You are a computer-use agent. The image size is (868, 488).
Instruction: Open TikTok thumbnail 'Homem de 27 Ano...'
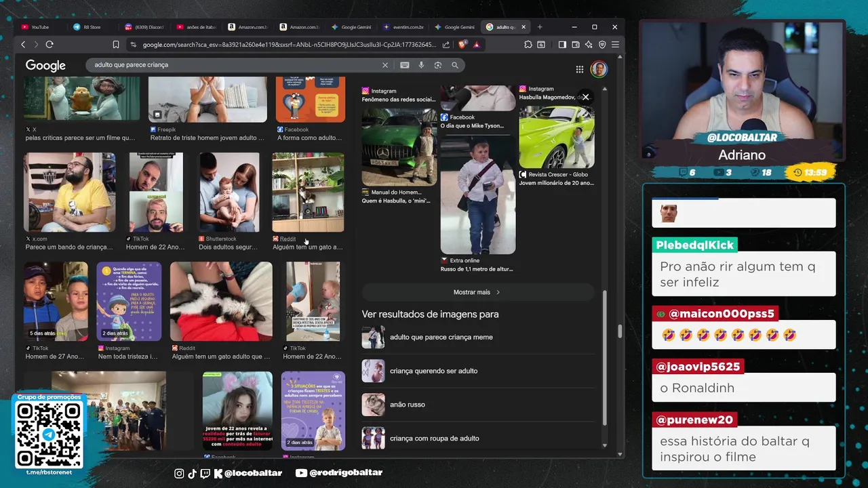click(x=56, y=302)
